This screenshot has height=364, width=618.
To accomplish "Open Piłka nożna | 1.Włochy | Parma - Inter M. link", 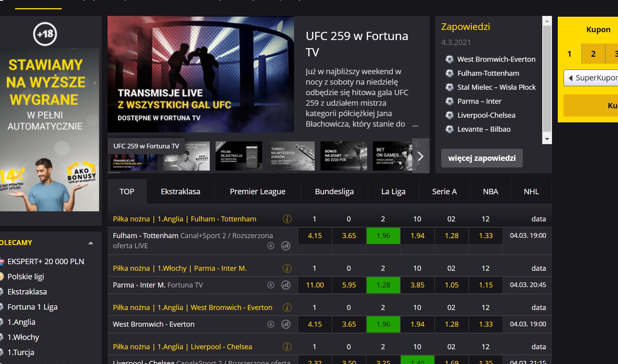I will (x=180, y=268).
